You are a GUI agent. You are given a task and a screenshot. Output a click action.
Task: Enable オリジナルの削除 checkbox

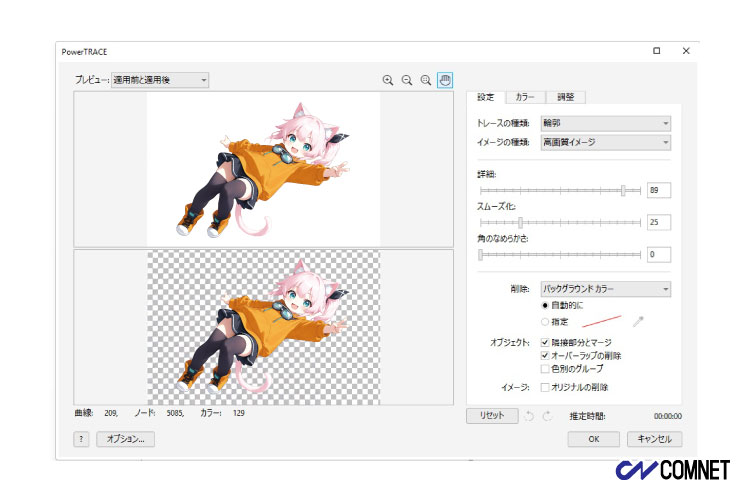click(x=545, y=387)
